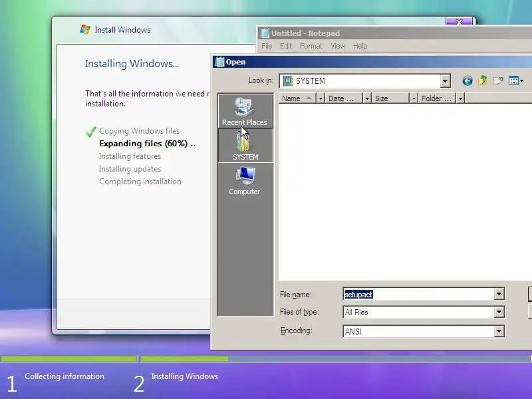The height and width of the screenshot is (399, 532).
Task: Click the green checkmark beside Copying Windows files
Action: coord(90,132)
